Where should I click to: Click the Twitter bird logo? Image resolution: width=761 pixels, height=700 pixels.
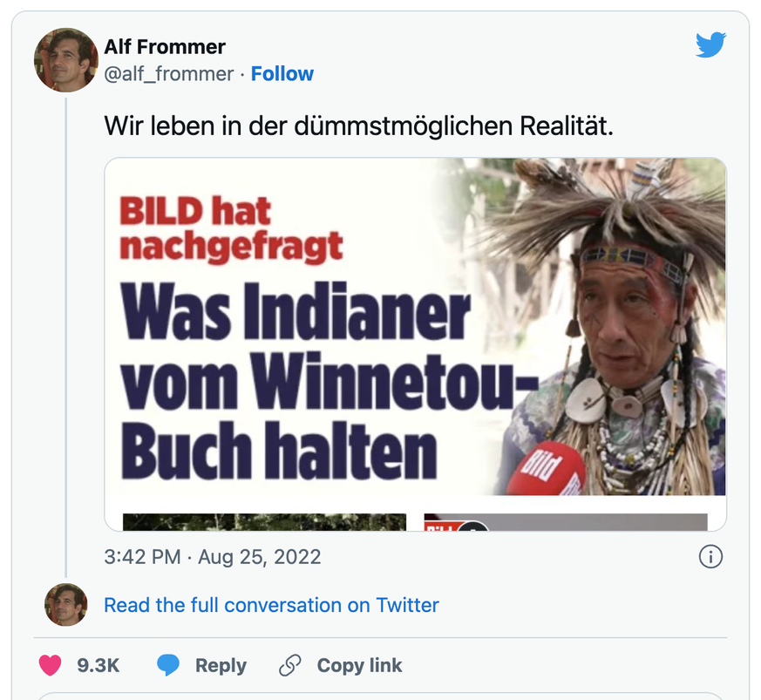(710, 45)
